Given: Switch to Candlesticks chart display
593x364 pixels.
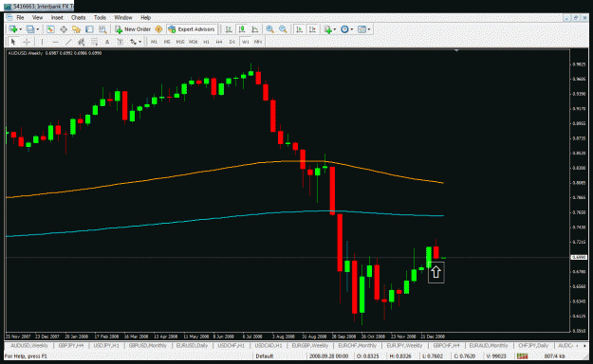Looking at the screenshot, I should [x=242, y=29].
